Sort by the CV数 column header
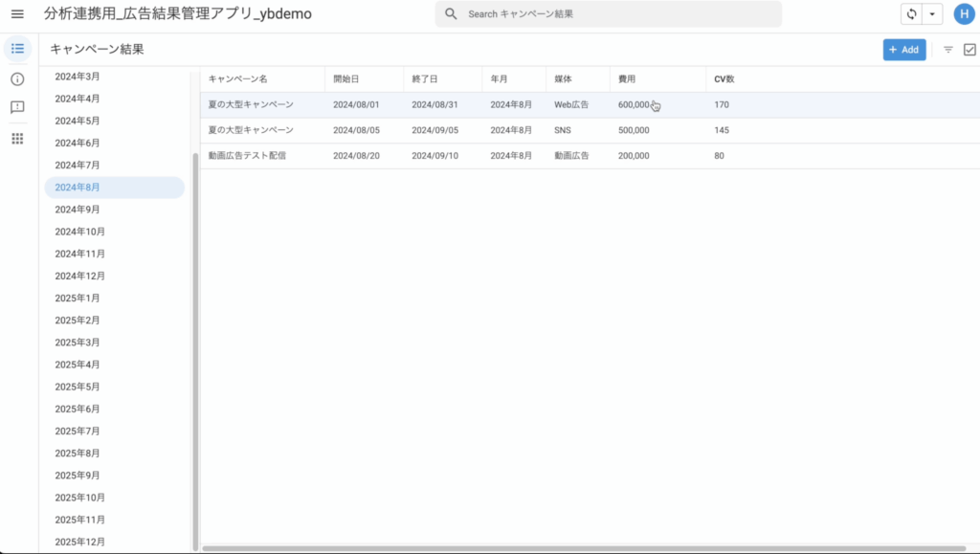The width and height of the screenshot is (980, 554). tap(724, 78)
